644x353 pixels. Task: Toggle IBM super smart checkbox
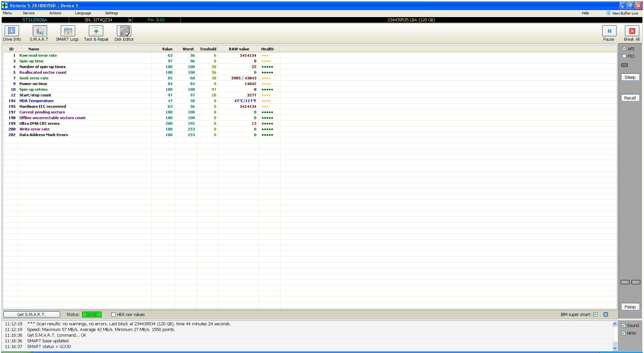coord(595,314)
